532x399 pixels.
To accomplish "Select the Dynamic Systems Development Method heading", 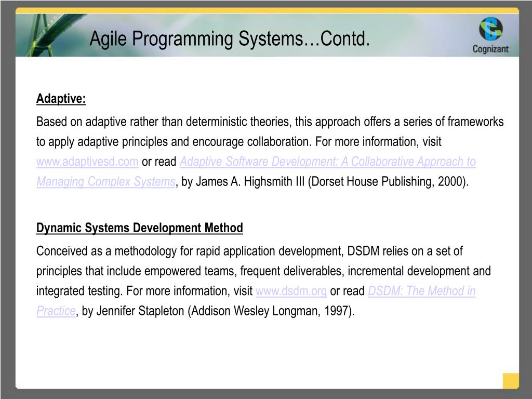I will [x=139, y=228].
